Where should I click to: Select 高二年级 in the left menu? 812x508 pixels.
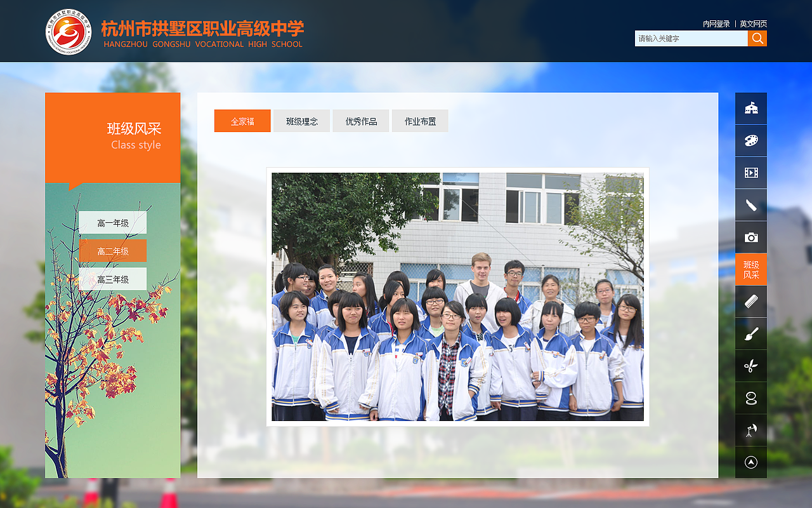pos(113,251)
